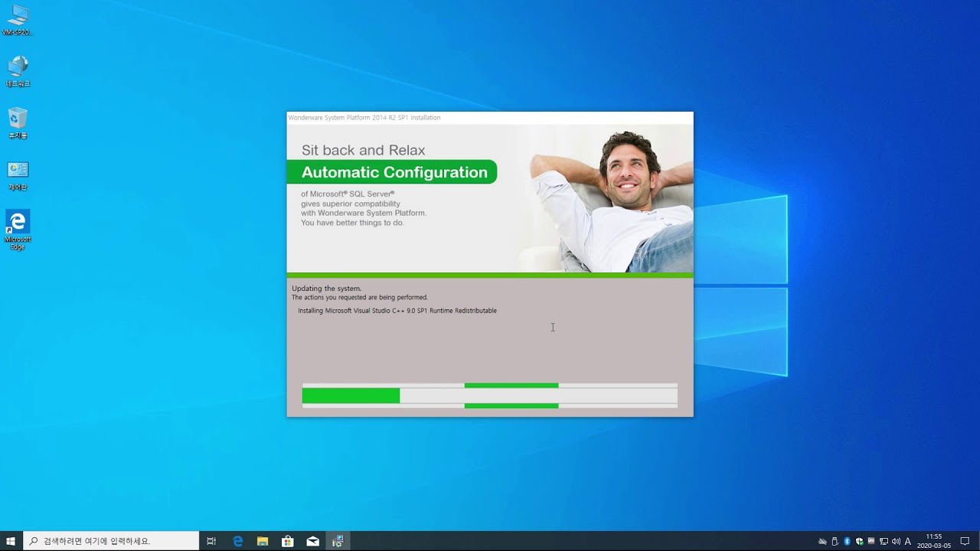Open Windows Security shield tray icon
This screenshot has height=551, width=980.
coord(859,541)
